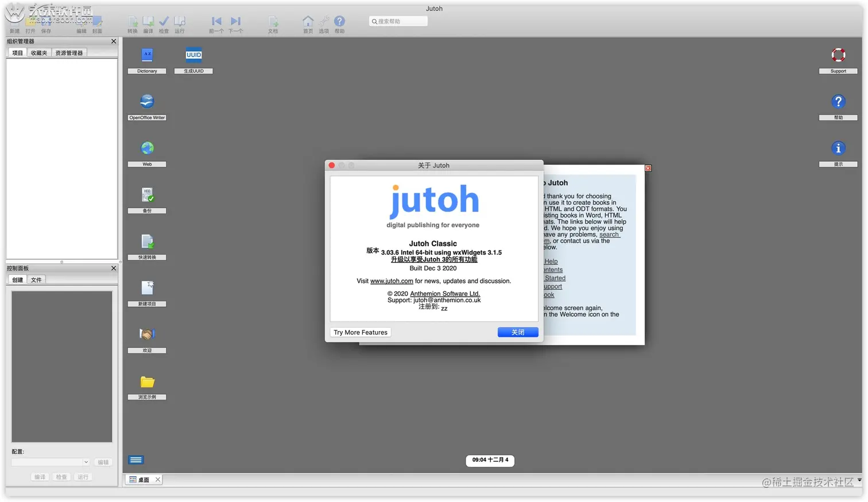
Task: Click the 转换 (Convert) toolbar icon
Action: click(x=133, y=24)
